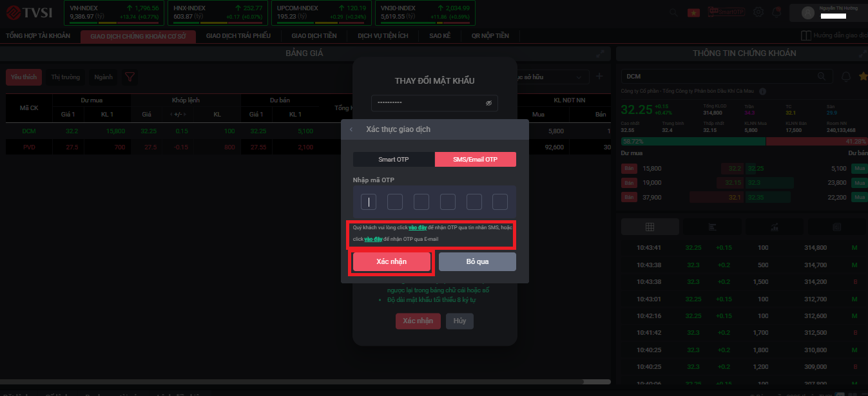
Task: Click the gold star favorite icon for DCM
Action: pyautogui.click(x=863, y=77)
